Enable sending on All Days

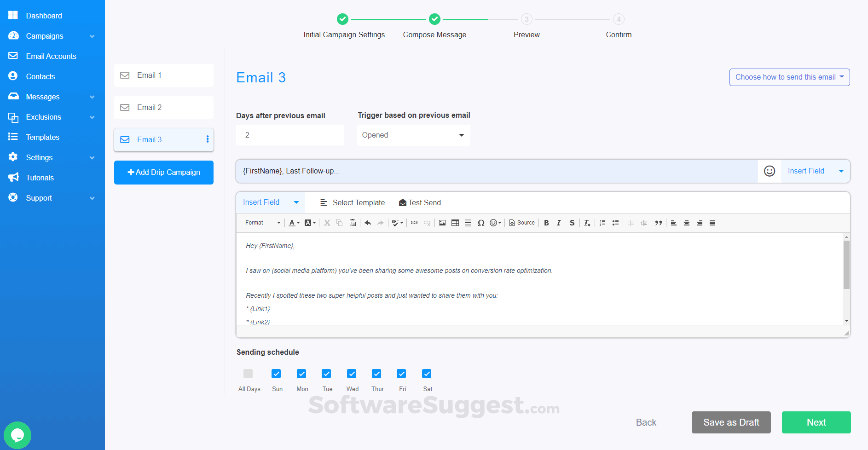pos(249,374)
